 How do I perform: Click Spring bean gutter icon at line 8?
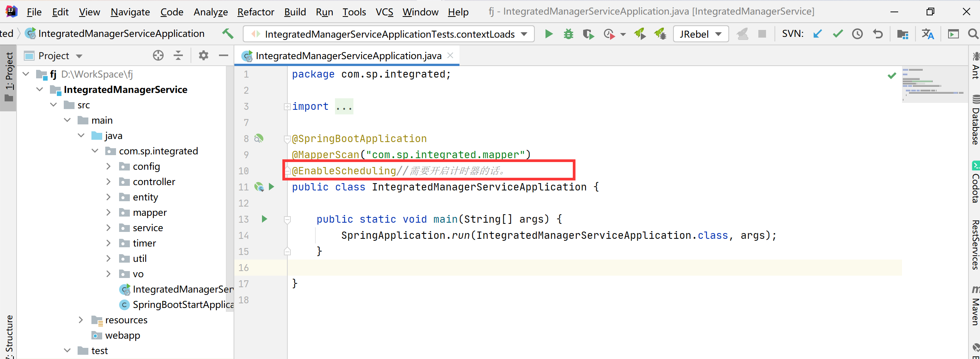point(259,138)
